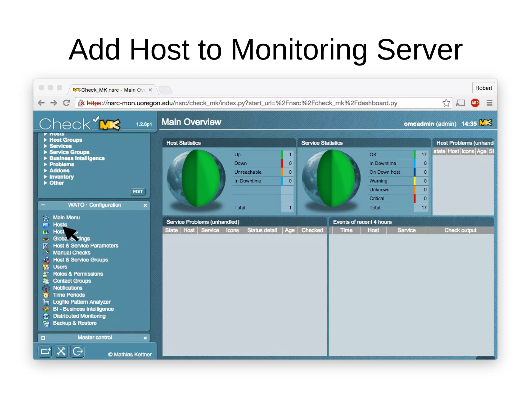Open a new browser tab
532x399 pixels.
[x=165, y=90]
